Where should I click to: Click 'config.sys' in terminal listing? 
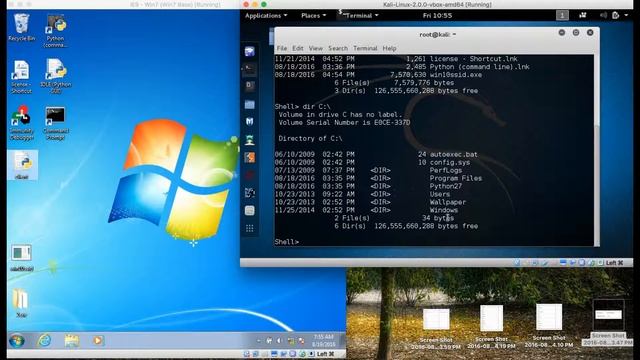point(449,162)
